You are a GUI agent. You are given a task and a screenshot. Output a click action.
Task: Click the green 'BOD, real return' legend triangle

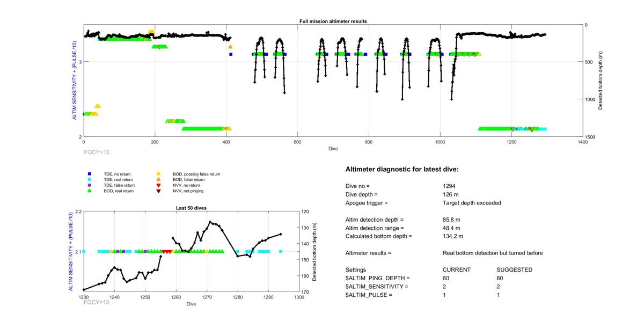click(x=90, y=191)
